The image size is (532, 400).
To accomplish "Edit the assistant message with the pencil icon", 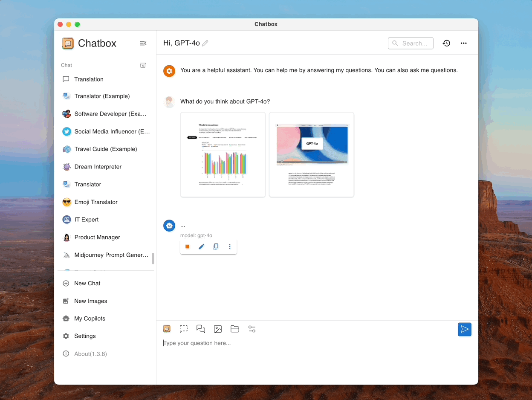I will point(201,246).
